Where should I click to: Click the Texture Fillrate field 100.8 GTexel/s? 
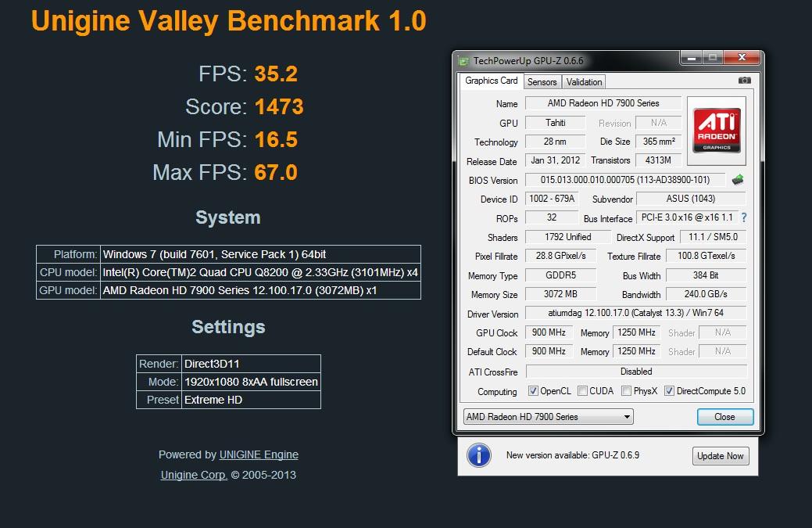[706, 256]
